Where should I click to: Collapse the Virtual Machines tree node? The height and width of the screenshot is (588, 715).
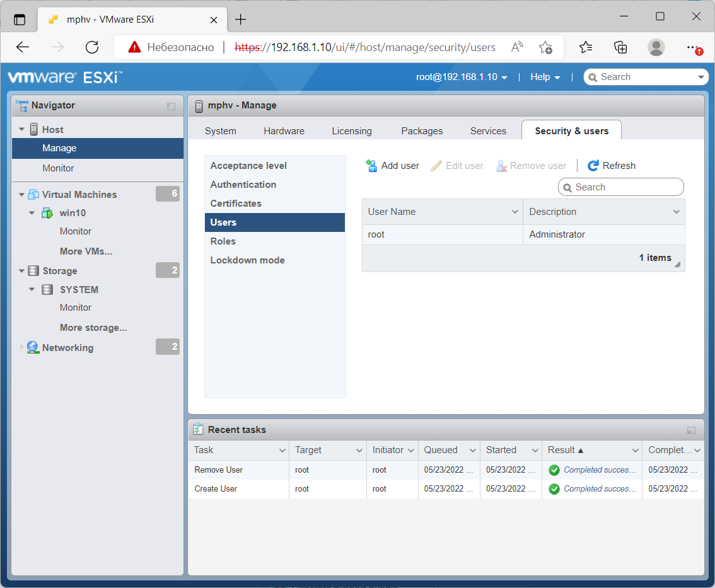click(x=21, y=195)
